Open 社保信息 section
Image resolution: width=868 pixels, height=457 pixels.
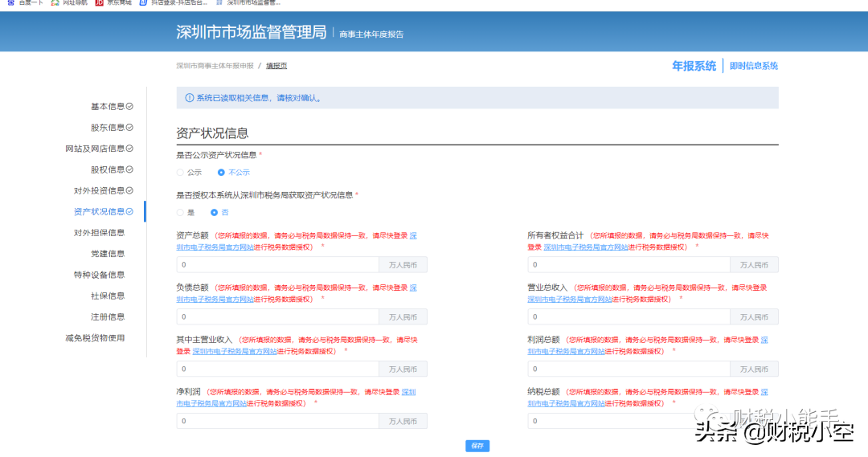pyautogui.click(x=108, y=296)
